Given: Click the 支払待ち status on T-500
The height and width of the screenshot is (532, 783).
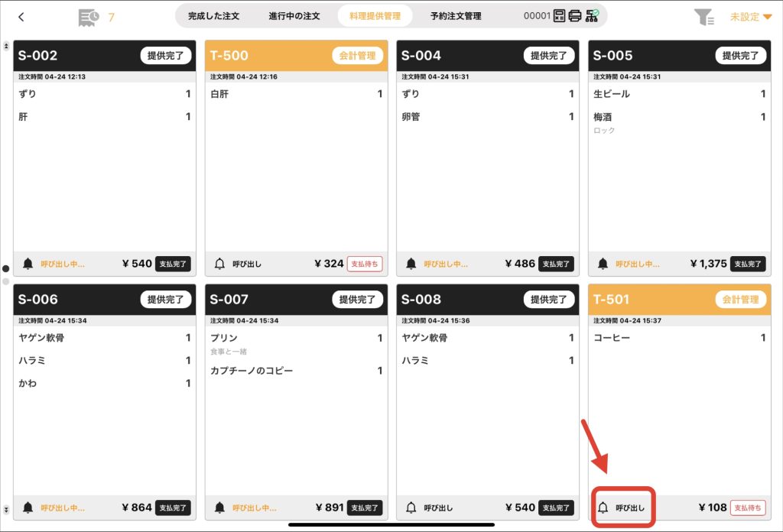Looking at the screenshot, I should [x=365, y=264].
